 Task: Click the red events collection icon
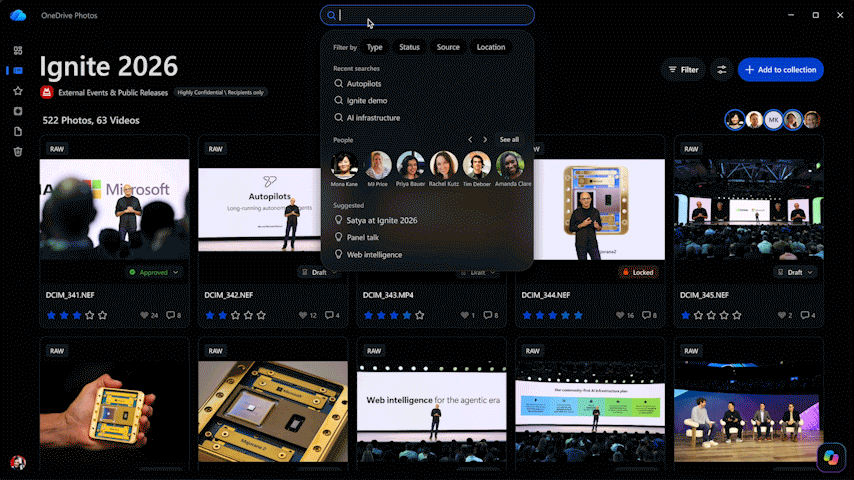[47, 93]
